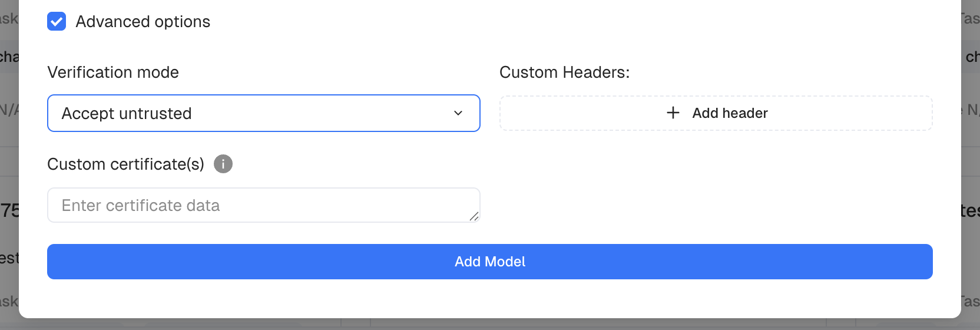Click the Custom Headers label
This screenshot has width=980, height=330.
565,72
